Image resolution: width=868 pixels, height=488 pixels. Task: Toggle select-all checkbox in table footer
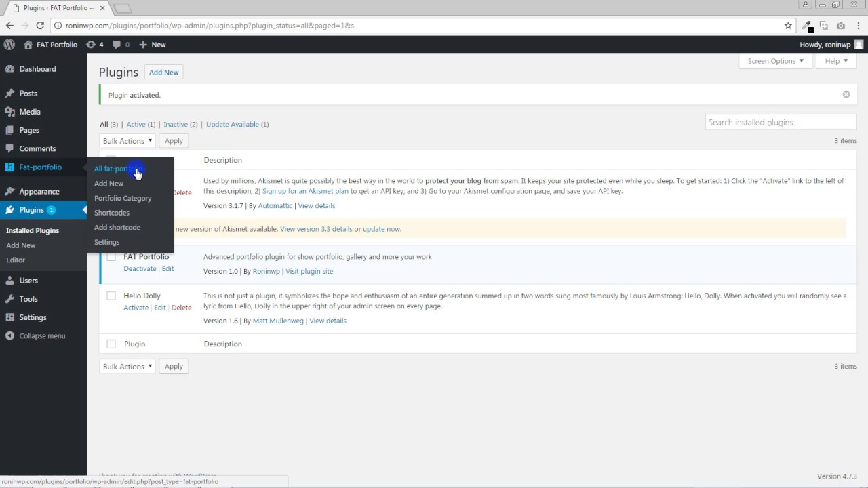(111, 344)
